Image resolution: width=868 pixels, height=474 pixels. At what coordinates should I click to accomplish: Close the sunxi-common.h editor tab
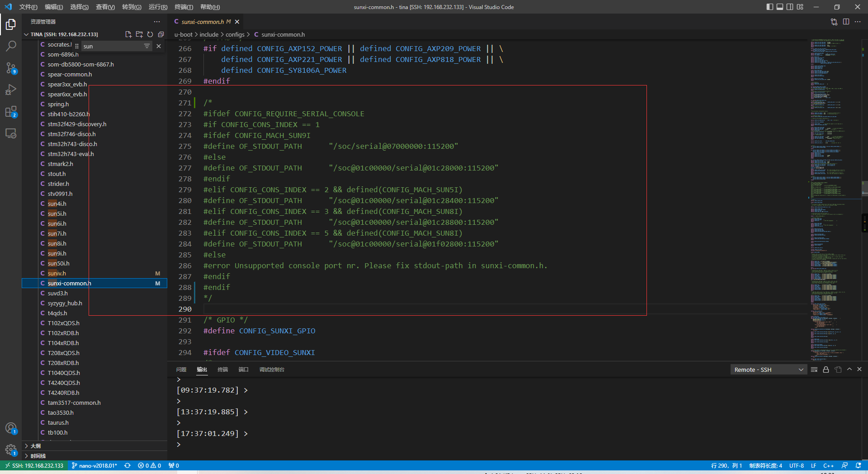(237, 22)
